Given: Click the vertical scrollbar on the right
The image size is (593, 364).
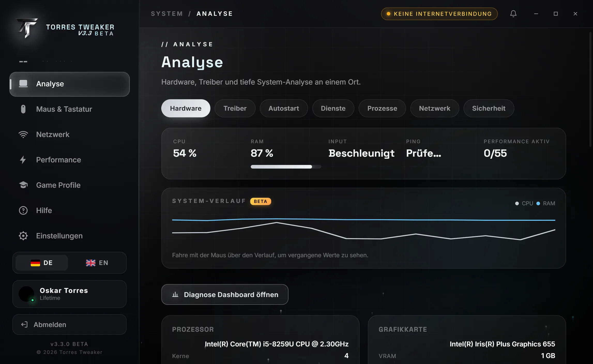Looking at the screenshot, I should coord(590,89).
